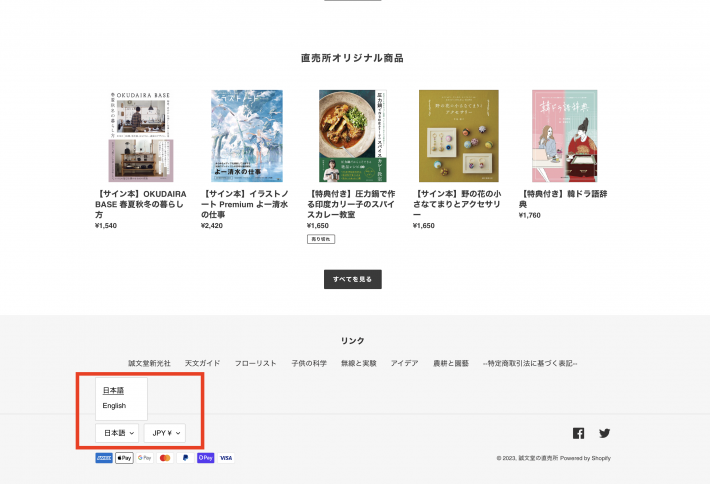The image size is (710, 484).
Task: Open the Twitter bird icon
Action: click(x=604, y=433)
